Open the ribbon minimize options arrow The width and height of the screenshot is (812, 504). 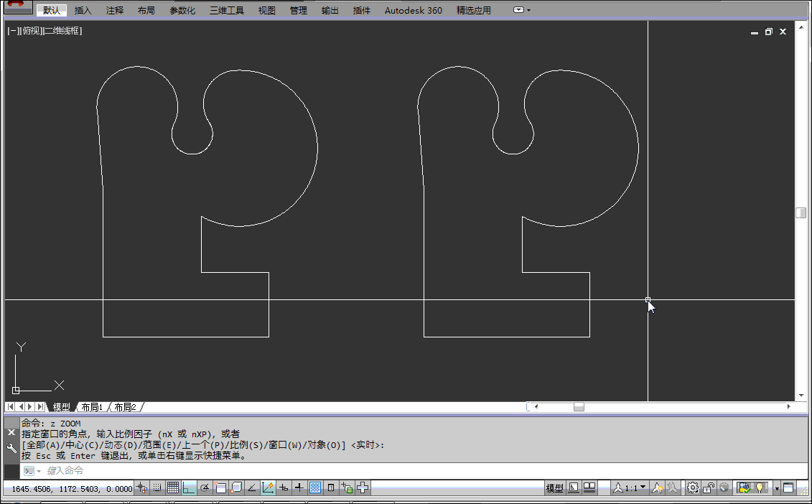tap(528, 10)
